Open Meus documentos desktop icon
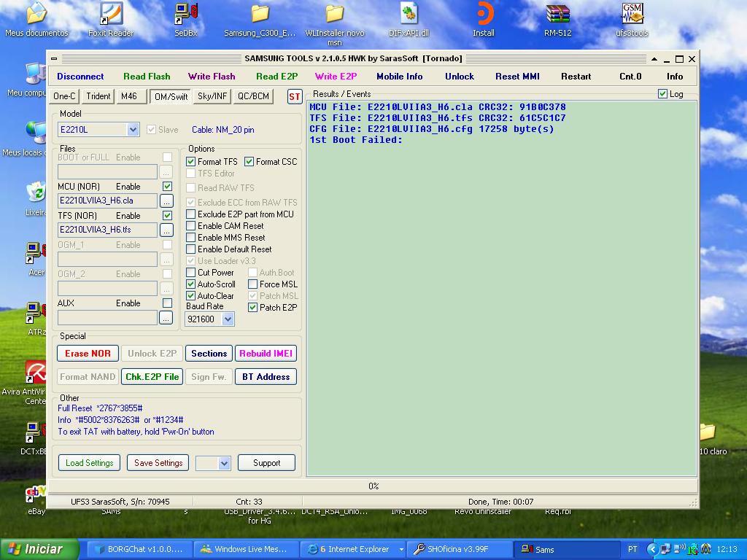The height and width of the screenshot is (560, 747). pyautogui.click(x=36, y=19)
